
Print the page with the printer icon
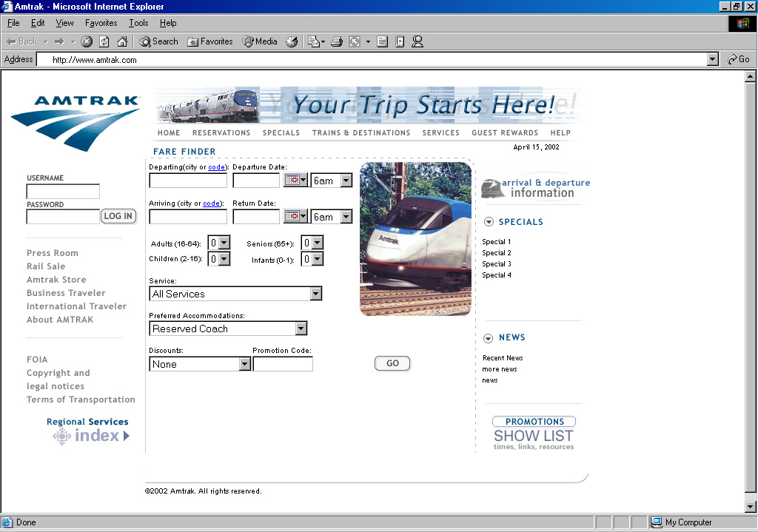pyautogui.click(x=337, y=41)
